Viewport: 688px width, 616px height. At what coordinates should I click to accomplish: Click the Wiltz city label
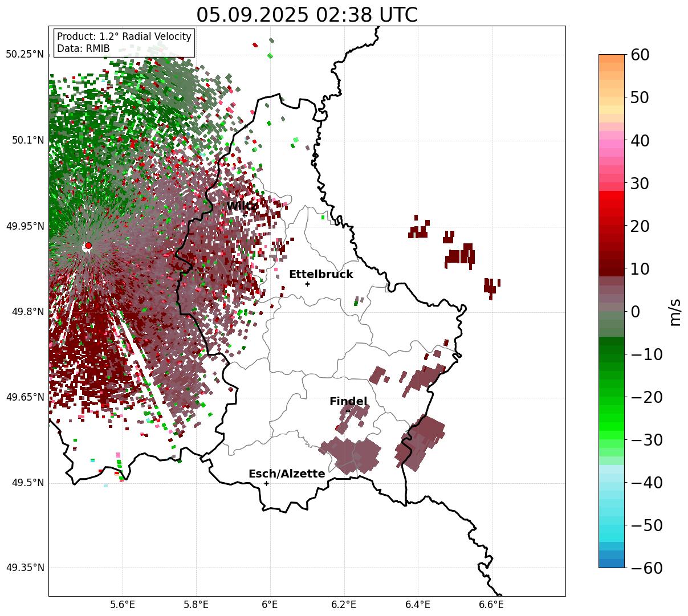coord(242,206)
